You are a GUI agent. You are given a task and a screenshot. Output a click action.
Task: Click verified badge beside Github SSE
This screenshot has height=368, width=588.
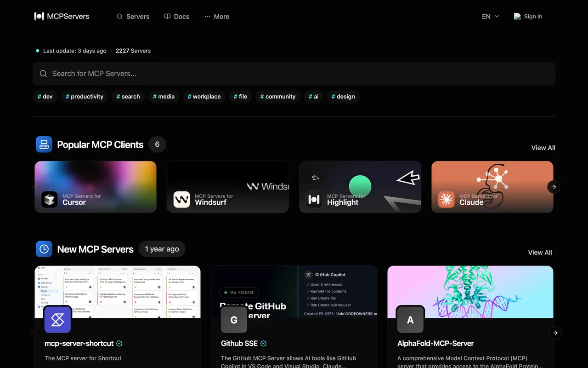(x=264, y=343)
